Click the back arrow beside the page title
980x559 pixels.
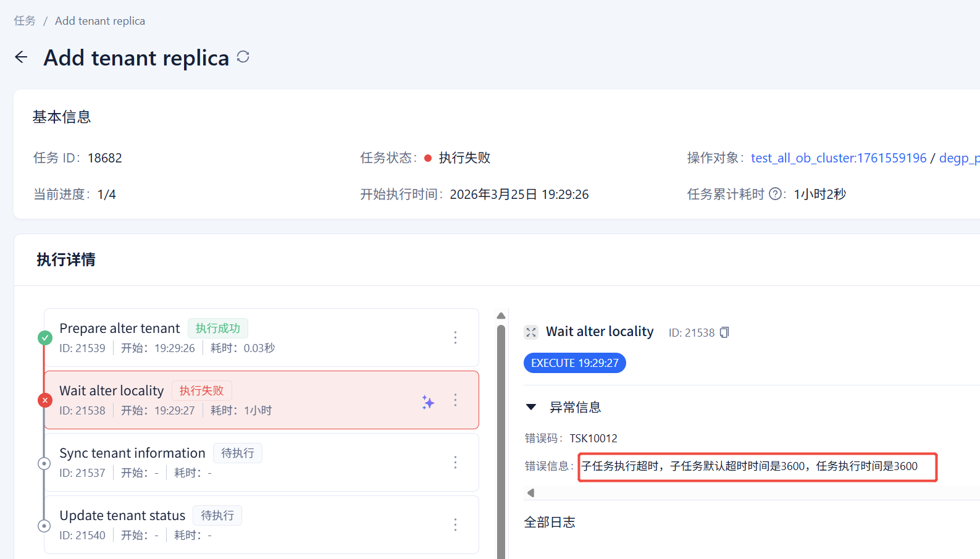(22, 57)
